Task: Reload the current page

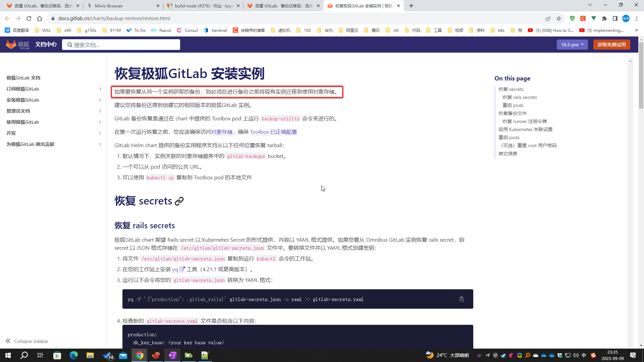Action: 29,18
